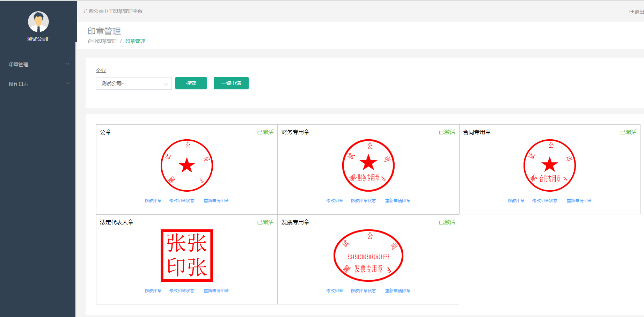The width and height of the screenshot is (644, 317).
Task: Click 修改印章状态 under 财务专用章
Action: click(363, 201)
